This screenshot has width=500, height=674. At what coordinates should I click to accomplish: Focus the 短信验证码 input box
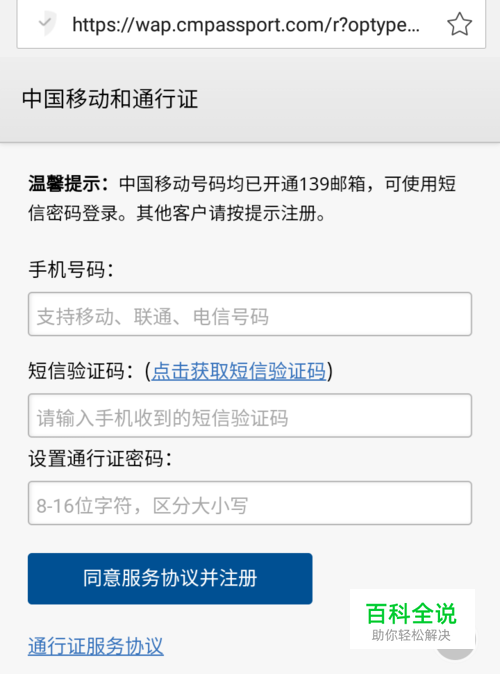click(x=250, y=416)
